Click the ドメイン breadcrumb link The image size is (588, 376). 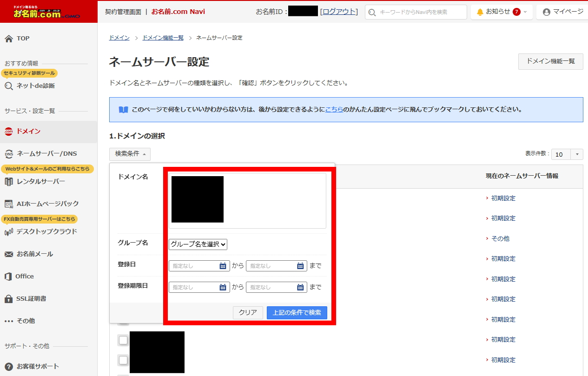click(119, 38)
